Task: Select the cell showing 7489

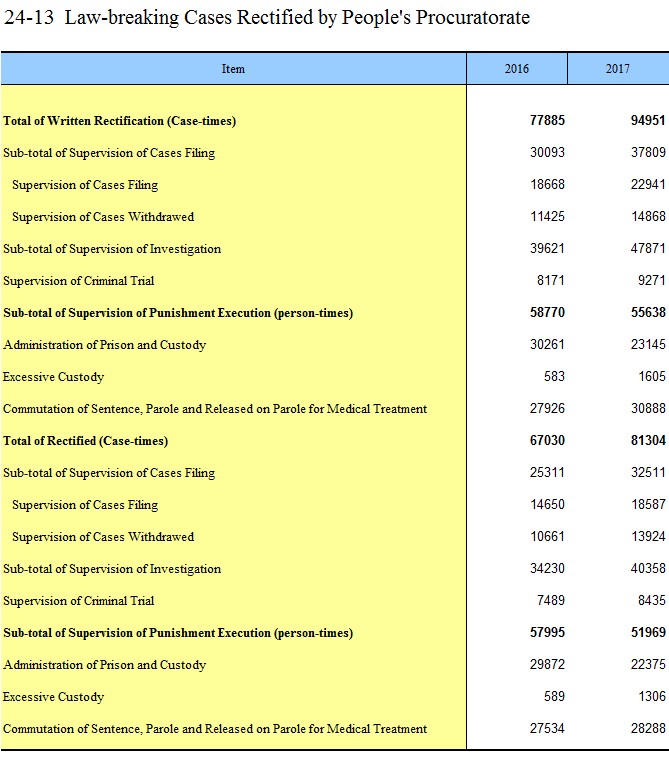Action: click(x=551, y=600)
